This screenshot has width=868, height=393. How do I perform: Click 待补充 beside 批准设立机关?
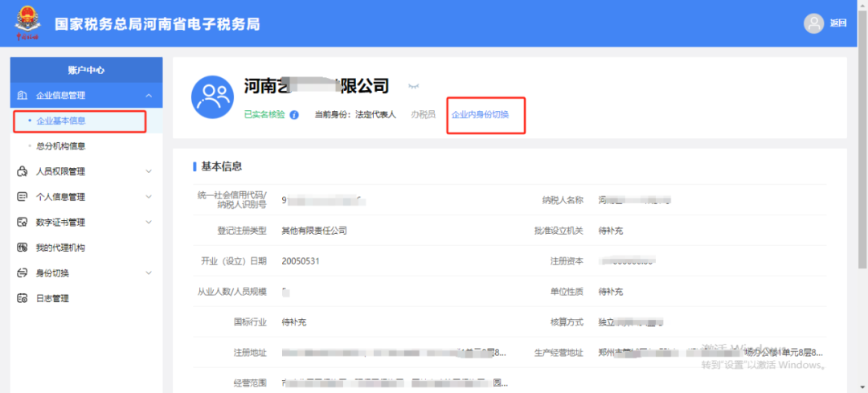click(611, 231)
